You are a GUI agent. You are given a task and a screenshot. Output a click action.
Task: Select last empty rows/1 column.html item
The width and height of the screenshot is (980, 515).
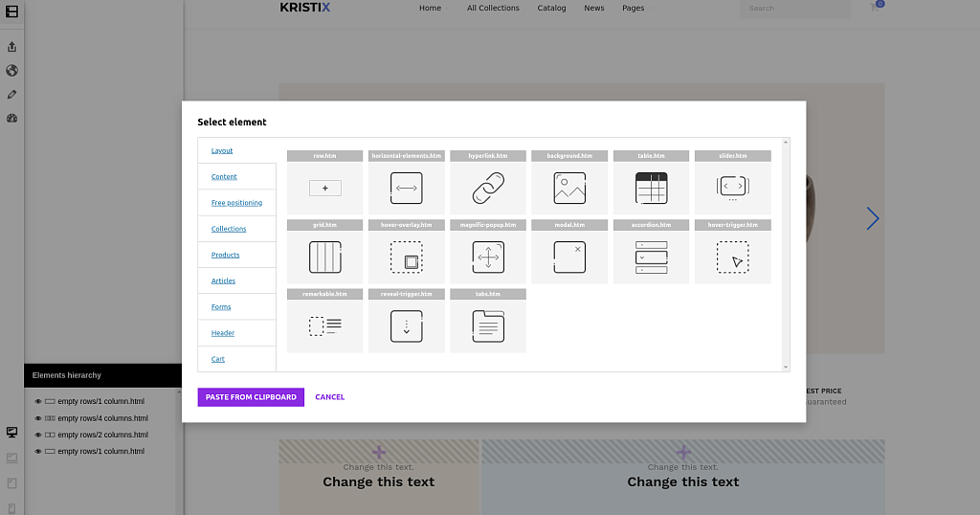[100, 451]
